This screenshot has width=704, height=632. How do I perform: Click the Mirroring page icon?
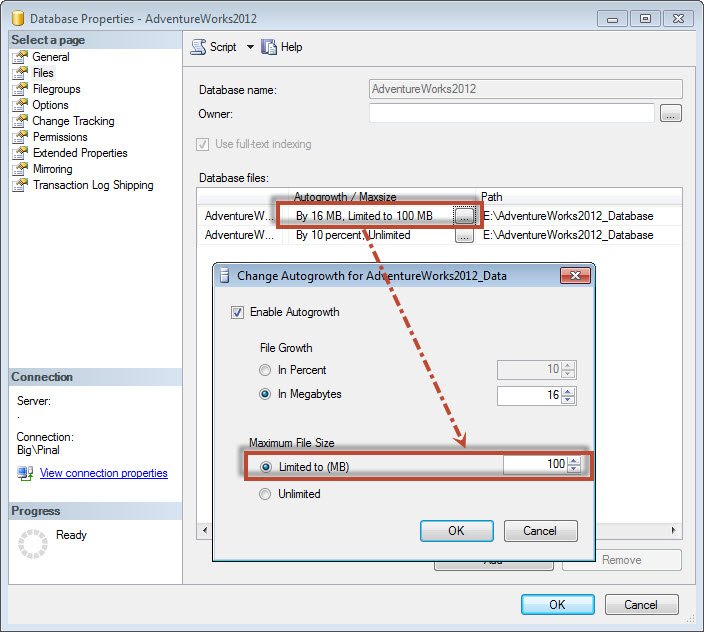point(20,169)
